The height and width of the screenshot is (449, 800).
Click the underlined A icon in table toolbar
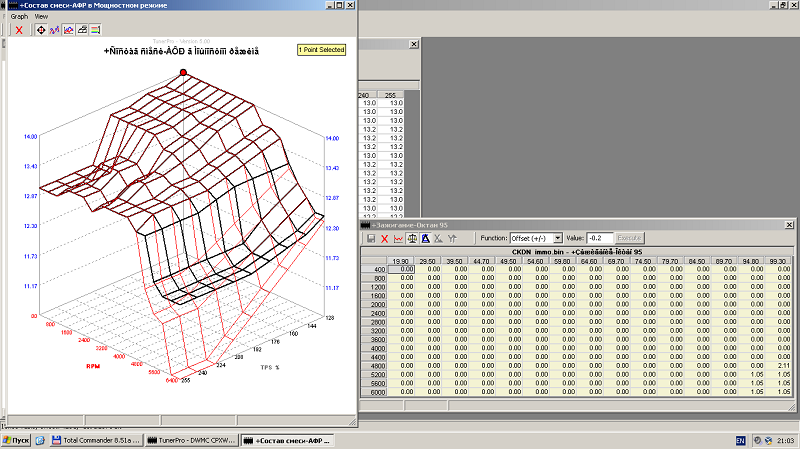click(425, 239)
